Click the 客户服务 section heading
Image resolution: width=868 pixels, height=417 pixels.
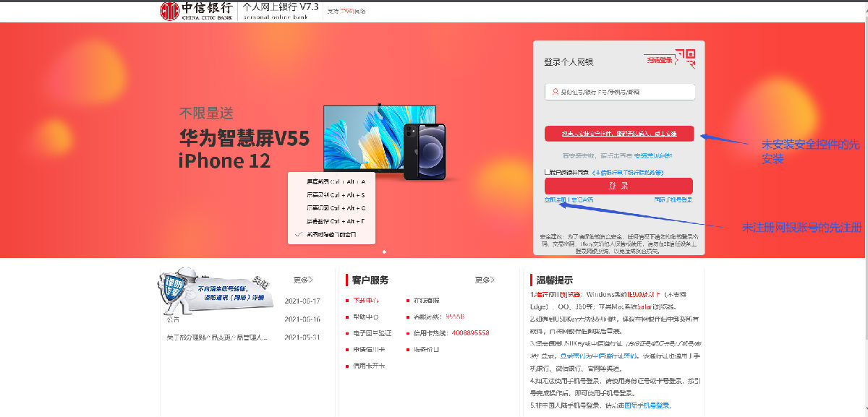(370, 280)
